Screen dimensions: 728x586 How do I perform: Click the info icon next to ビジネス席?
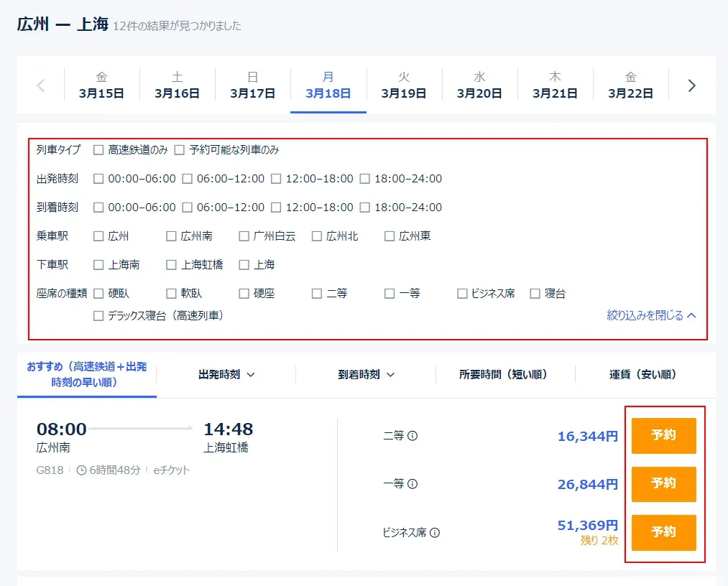(x=435, y=532)
